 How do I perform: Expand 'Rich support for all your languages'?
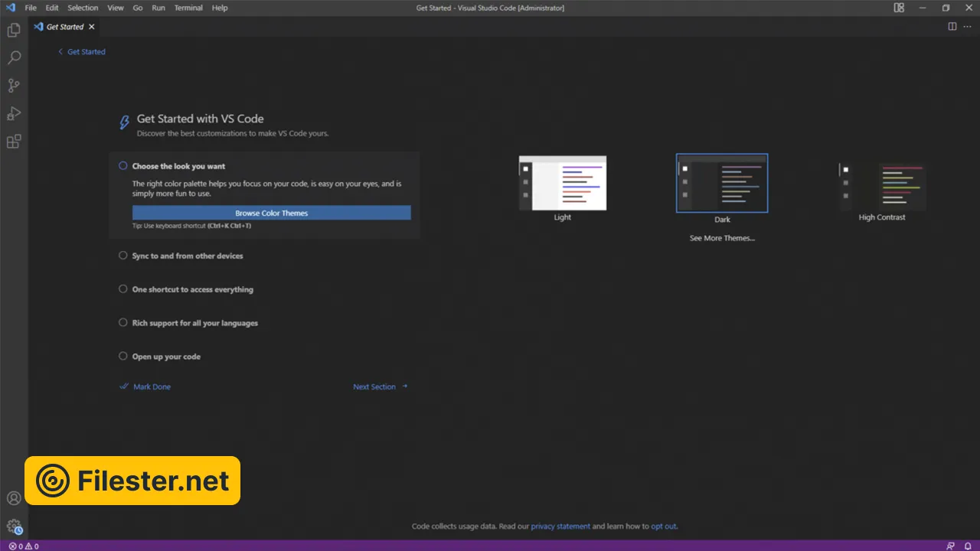(x=194, y=323)
